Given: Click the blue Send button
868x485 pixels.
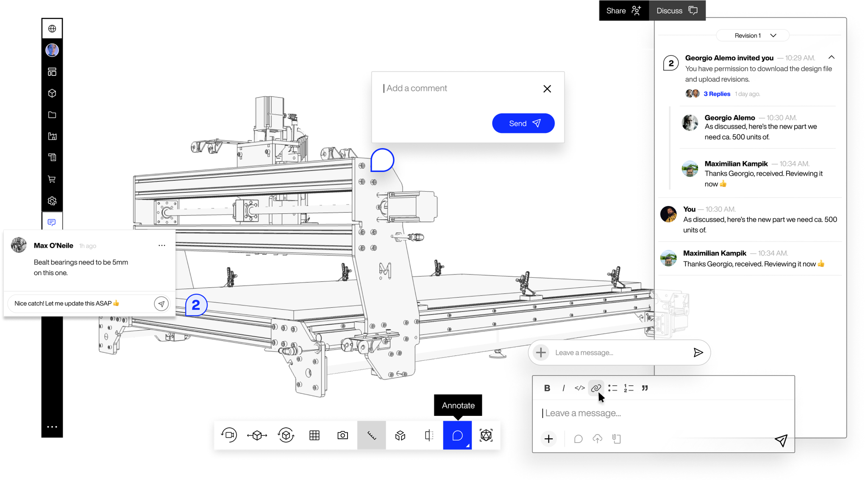Looking at the screenshot, I should [x=523, y=123].
